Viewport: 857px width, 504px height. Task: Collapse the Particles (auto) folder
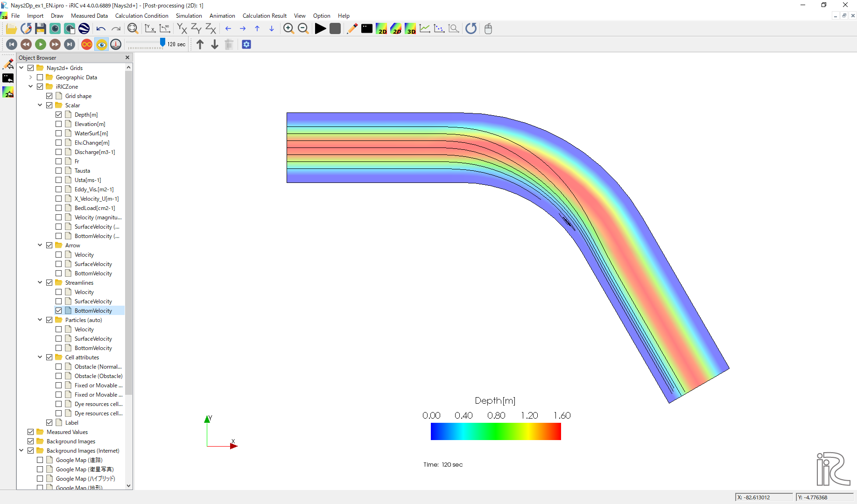40,320
